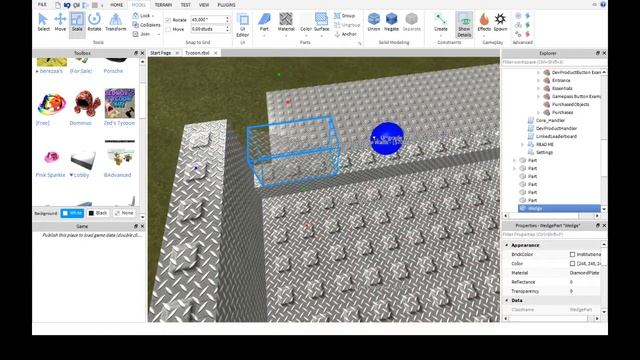Expand the Essentials model in Explorer
Image resolution: width=640 pixels, height=360 pixels.
coord(538,88)
